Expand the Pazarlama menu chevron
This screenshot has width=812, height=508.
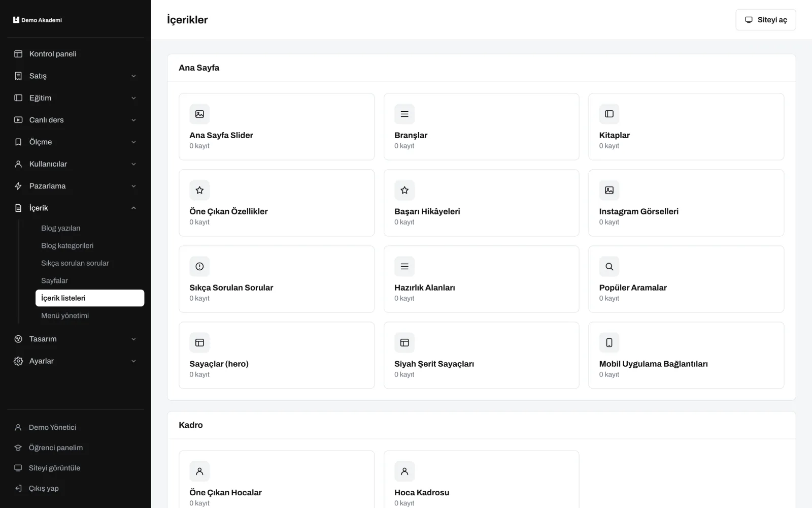point(133,186)
